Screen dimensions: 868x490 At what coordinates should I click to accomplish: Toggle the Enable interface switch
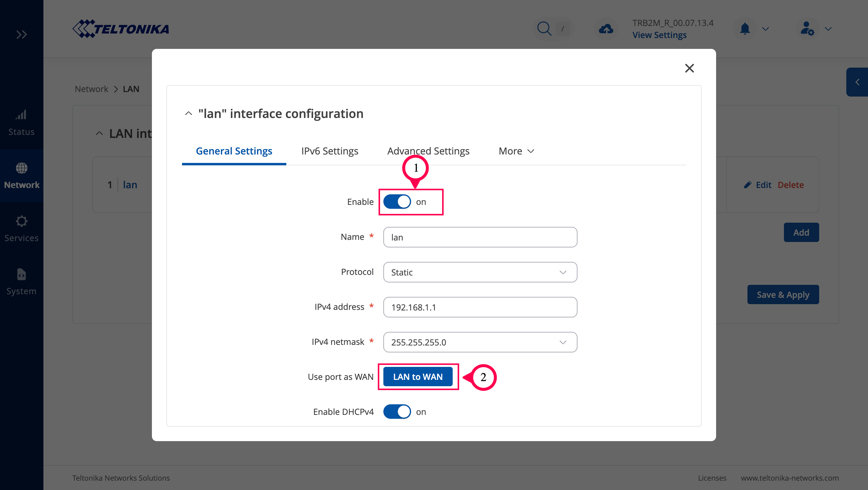click(x=397, y=202)
